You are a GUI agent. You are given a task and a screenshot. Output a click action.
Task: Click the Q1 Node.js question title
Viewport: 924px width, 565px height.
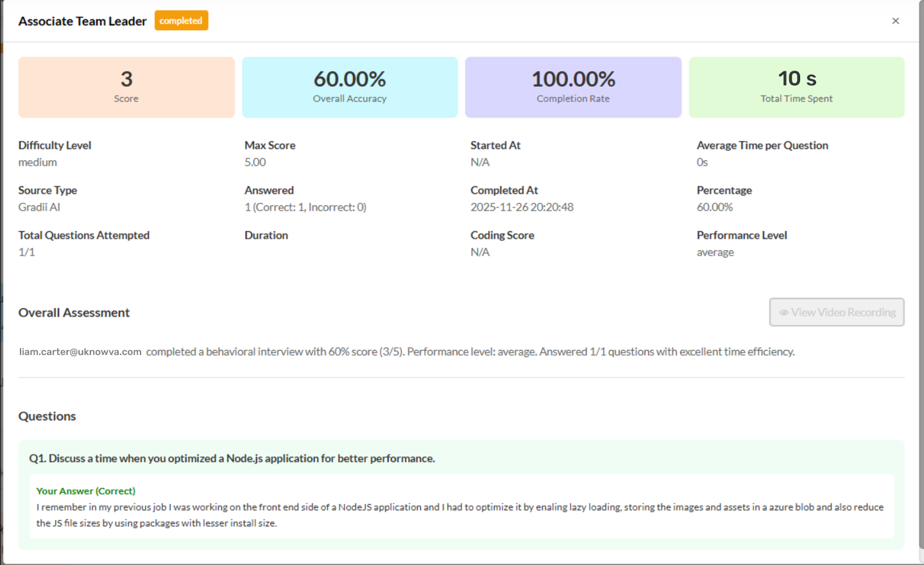[232, 458]
